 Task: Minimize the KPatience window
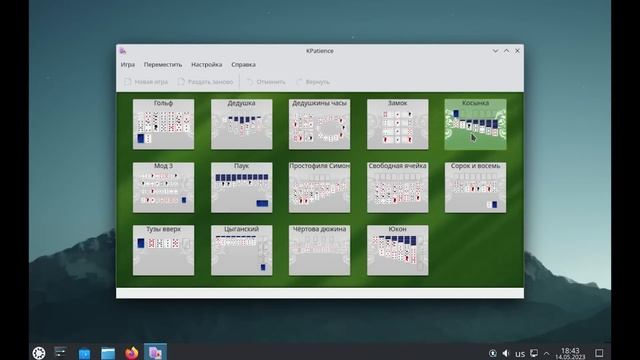coord(495,51)
